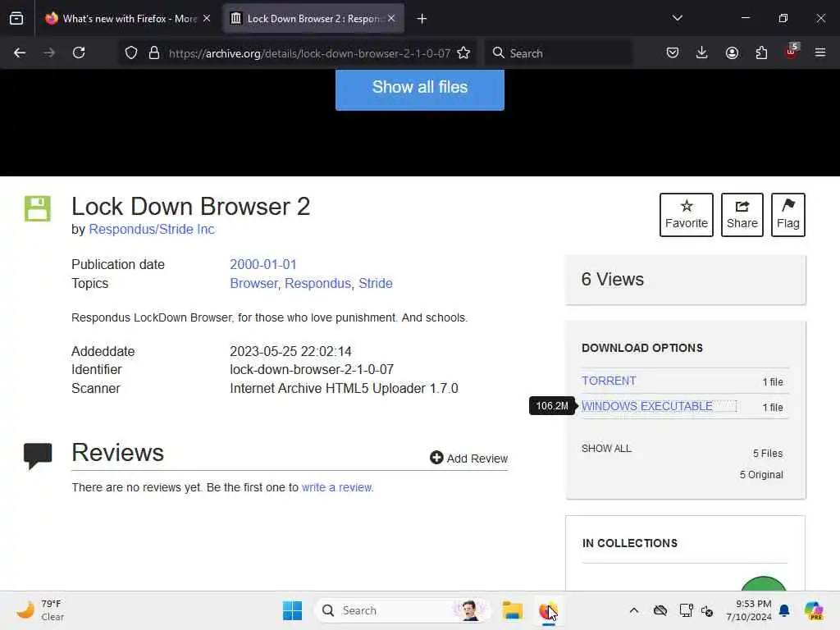840x630 pixels.
Task: Download the TORRENT option
Action: pos(609,381)
